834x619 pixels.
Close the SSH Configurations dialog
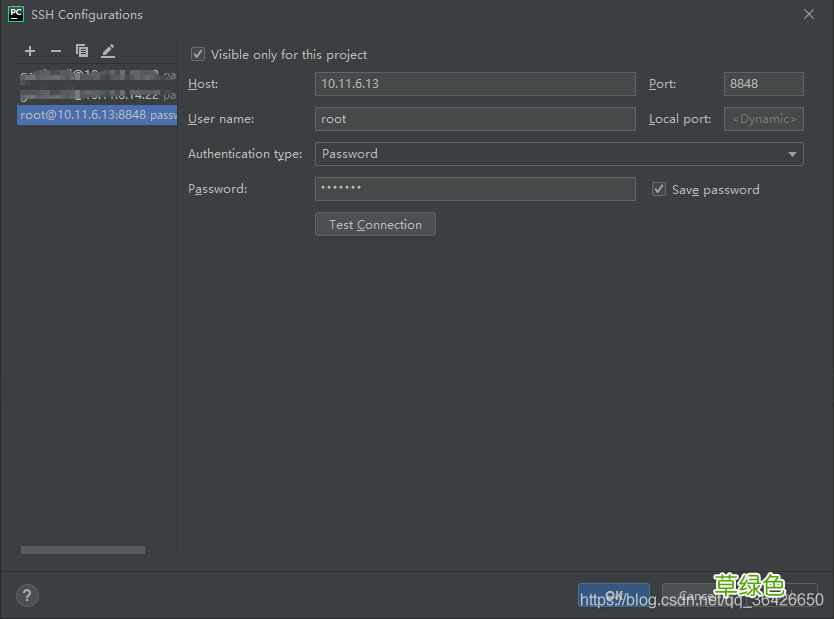(808, 14)
